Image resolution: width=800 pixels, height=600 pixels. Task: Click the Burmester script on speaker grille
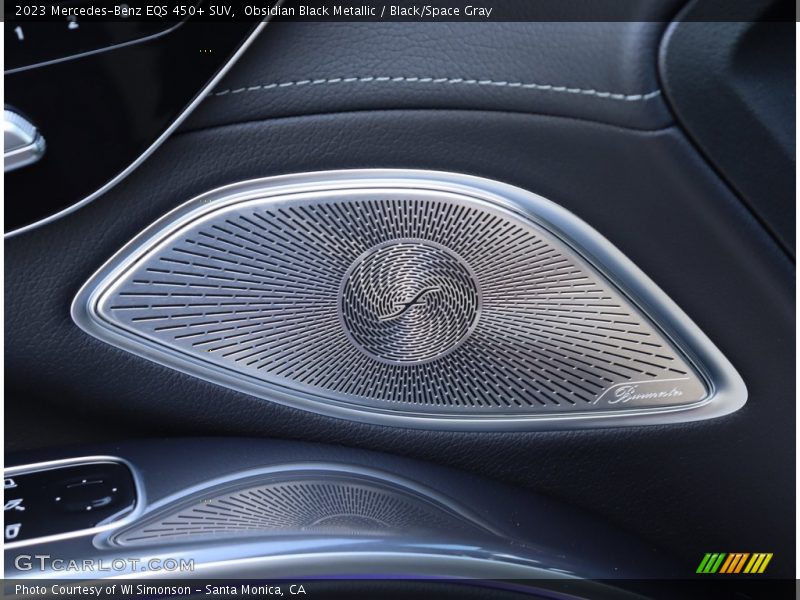pos(647,393)
